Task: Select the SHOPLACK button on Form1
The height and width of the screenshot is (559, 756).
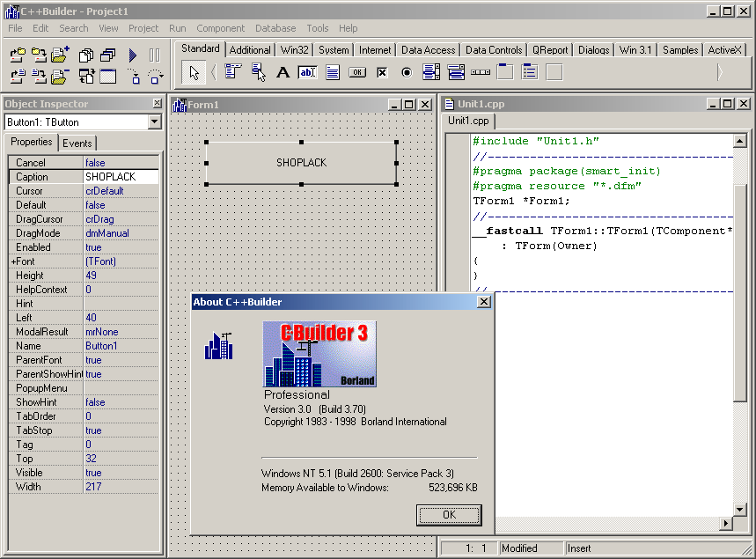Action: pyautogui.click(x=301, y=163)
